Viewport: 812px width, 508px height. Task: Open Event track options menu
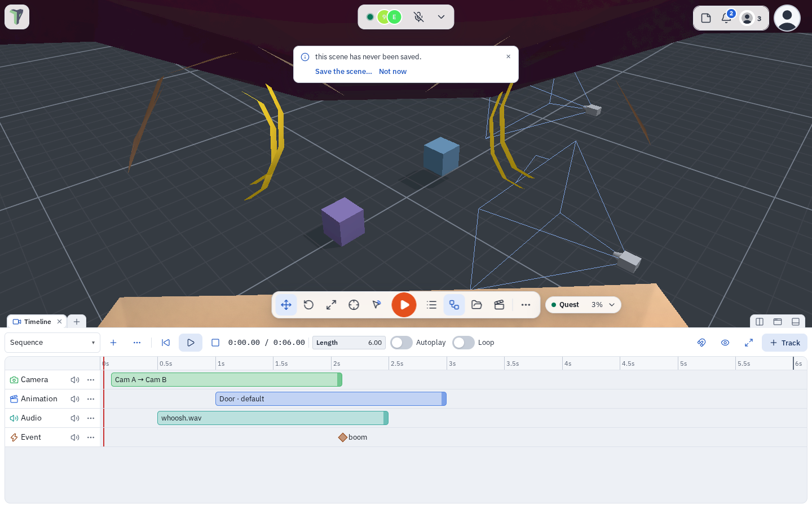click(91, 437)
